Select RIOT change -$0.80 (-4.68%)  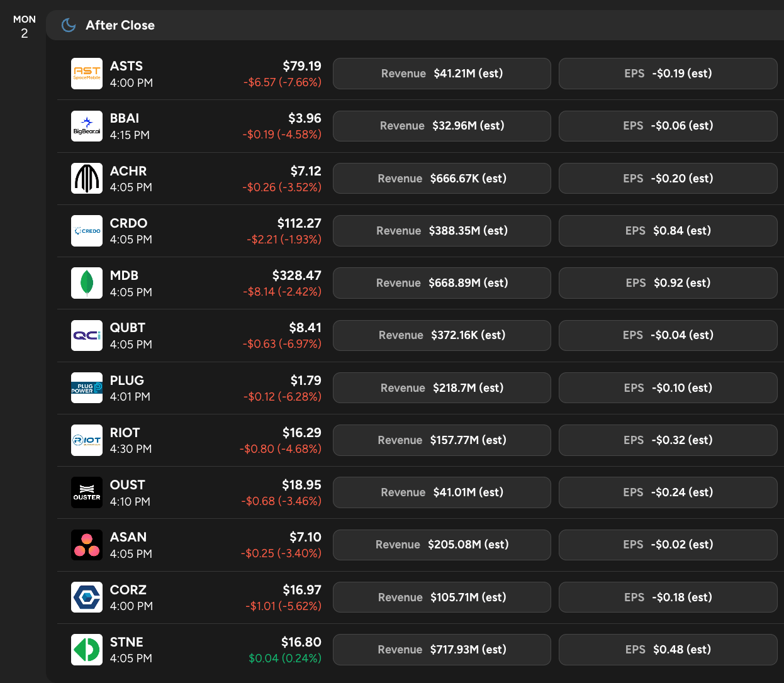point(281,449)
